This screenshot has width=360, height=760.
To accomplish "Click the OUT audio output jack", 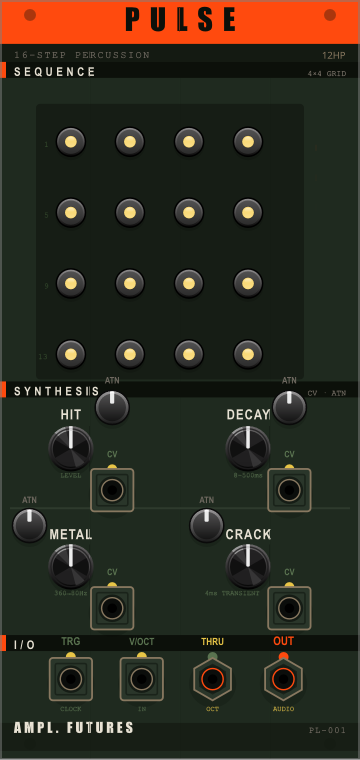I will click(x=283, y=679).
